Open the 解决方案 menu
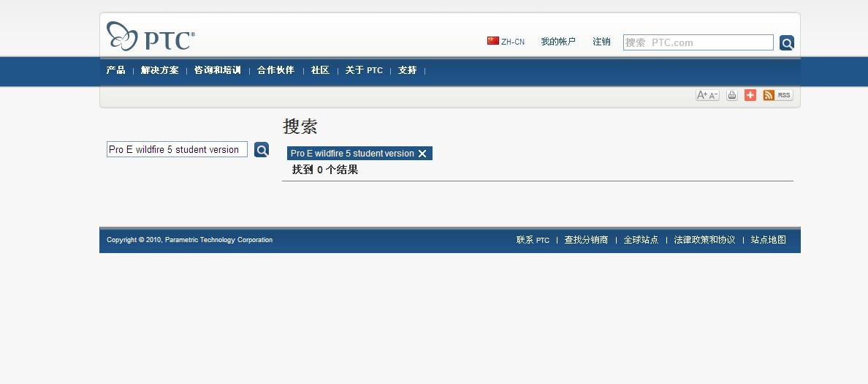Viewport: 868px width, 384px height. pyautogui.click(x=159, y=70)
